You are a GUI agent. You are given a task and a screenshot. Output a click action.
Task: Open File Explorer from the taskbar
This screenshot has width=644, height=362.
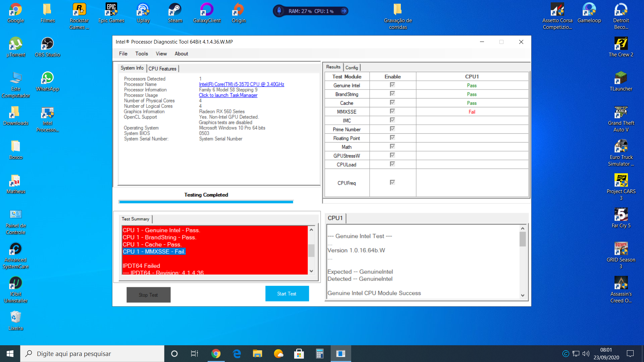coord(257,354)
